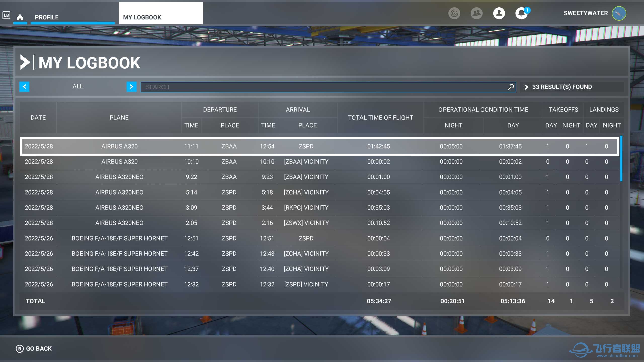Navigate to previous filter category
Image resolution: width=644 pixels, height=362 pixels.
click(x=25, y=87)
